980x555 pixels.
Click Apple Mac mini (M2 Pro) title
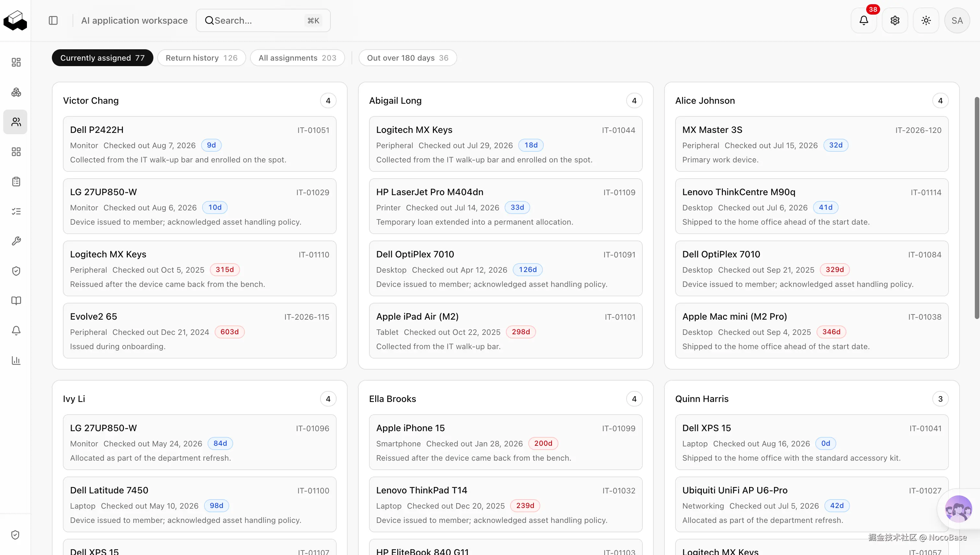pos(735,317)
